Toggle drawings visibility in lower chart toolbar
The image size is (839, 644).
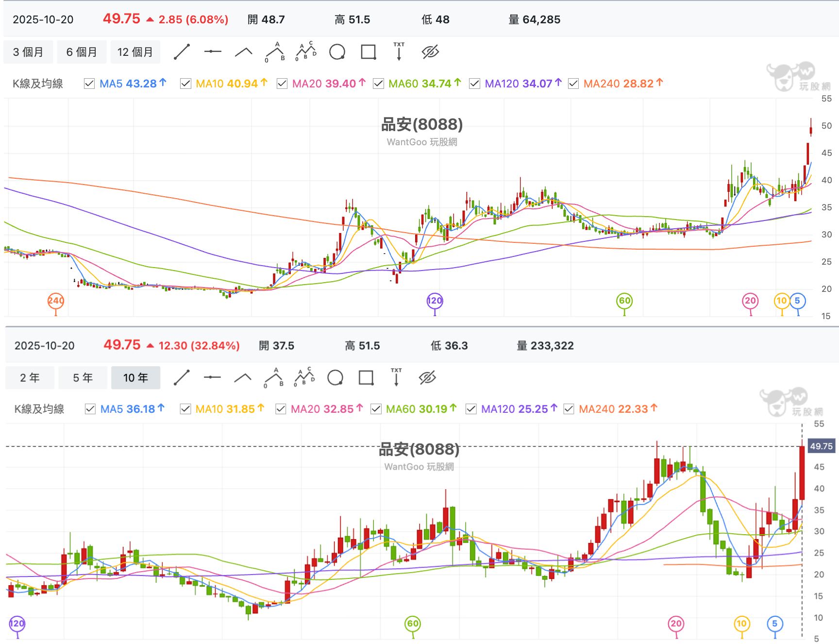click(x=427, y=378)
